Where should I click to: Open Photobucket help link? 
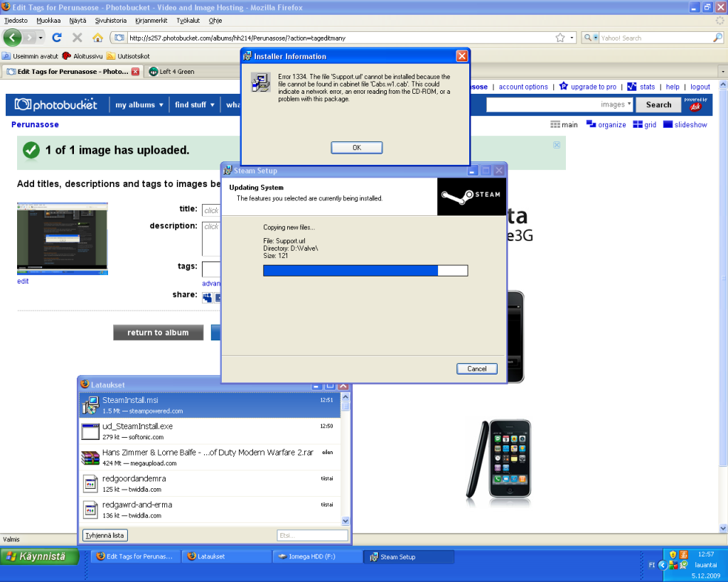[x=673, y=87]
